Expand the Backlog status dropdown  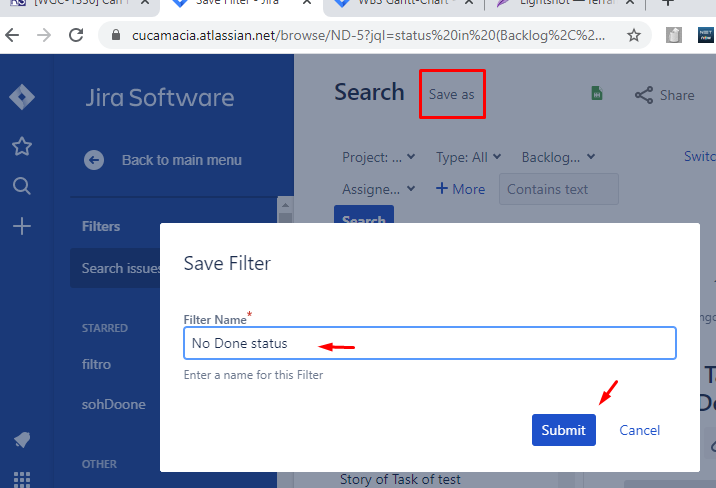tap(558, 157)
